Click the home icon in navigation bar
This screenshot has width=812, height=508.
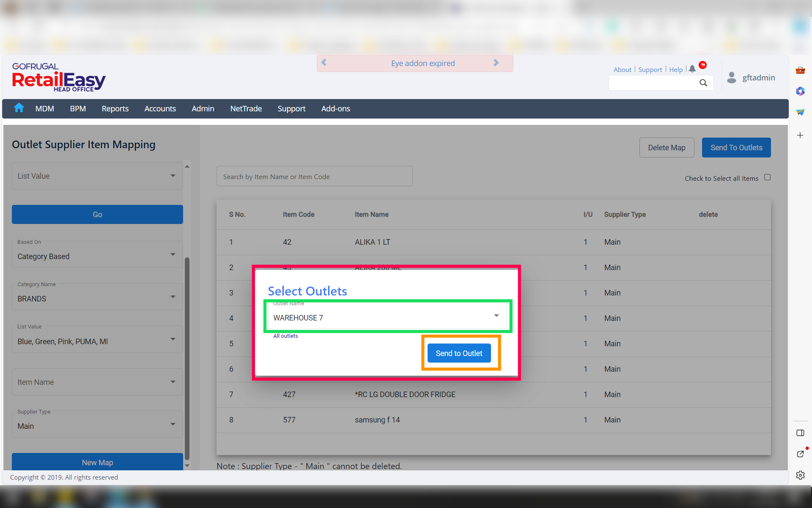coord(19,108)
